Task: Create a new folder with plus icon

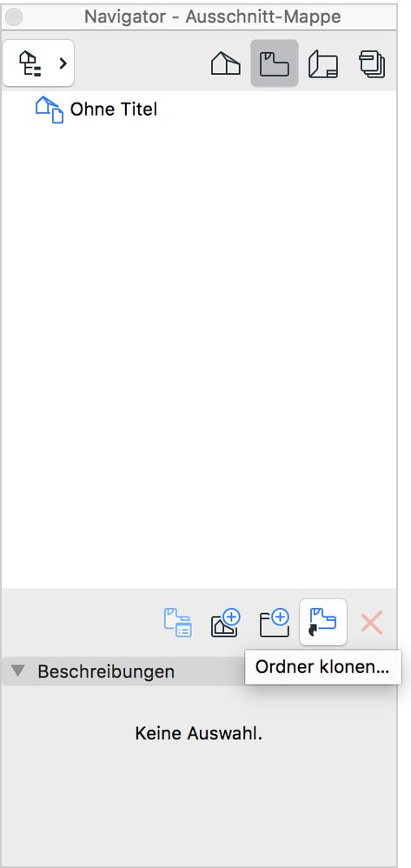Action: tap(275, 622)
